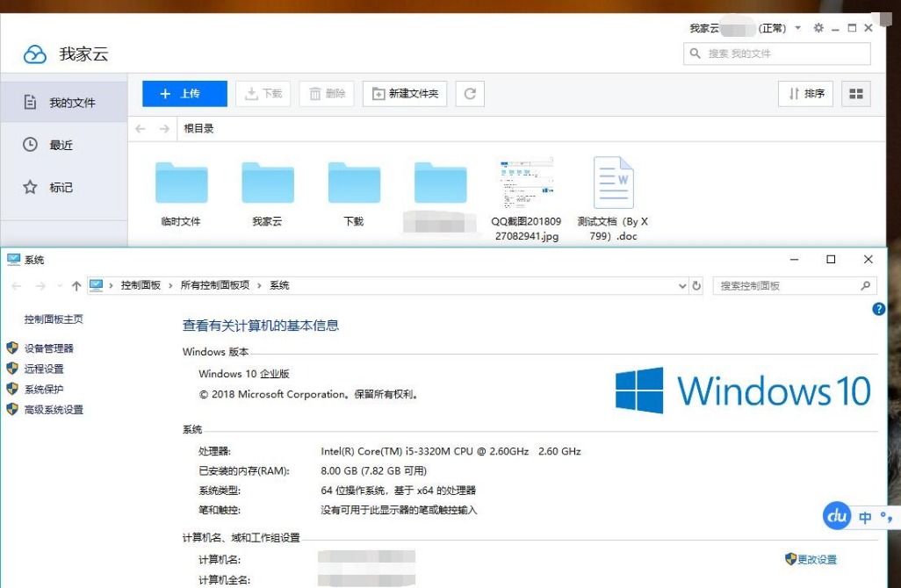Switch to grid view layout
Screen dimensions: 901x588
[855, 93]
